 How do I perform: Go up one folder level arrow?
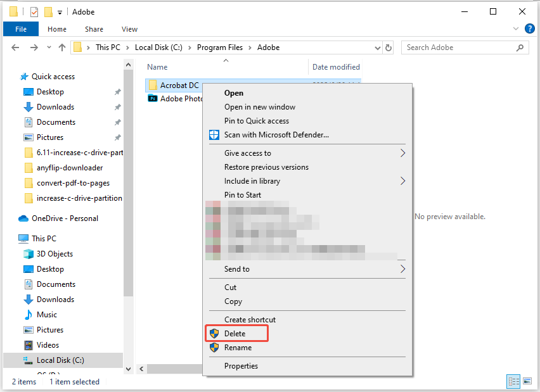point(62,47)
